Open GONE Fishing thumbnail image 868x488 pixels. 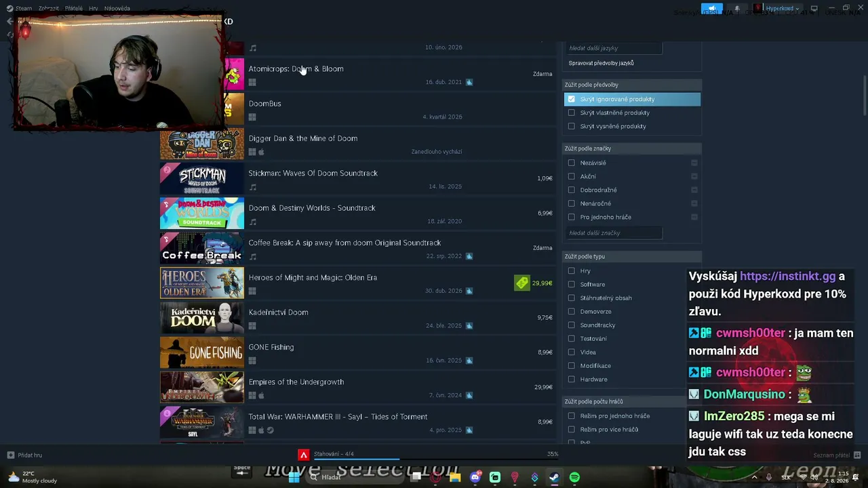(202, 352)
